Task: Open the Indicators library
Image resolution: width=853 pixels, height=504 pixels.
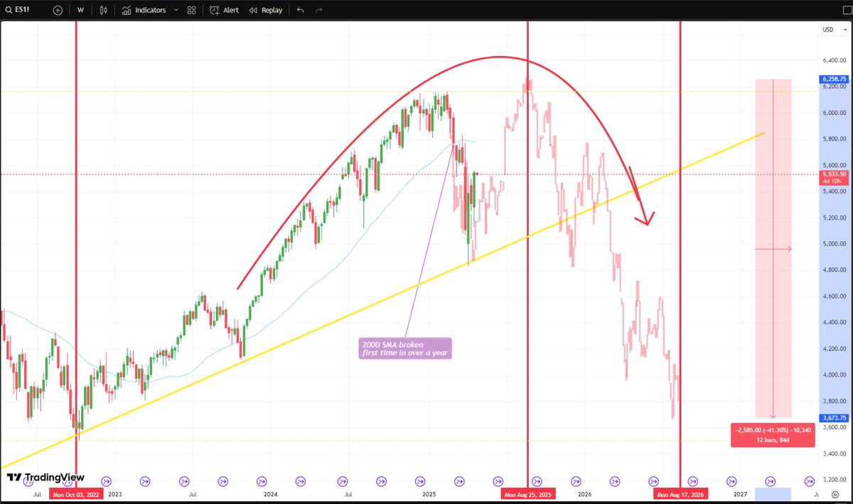Action: point(142,10)
